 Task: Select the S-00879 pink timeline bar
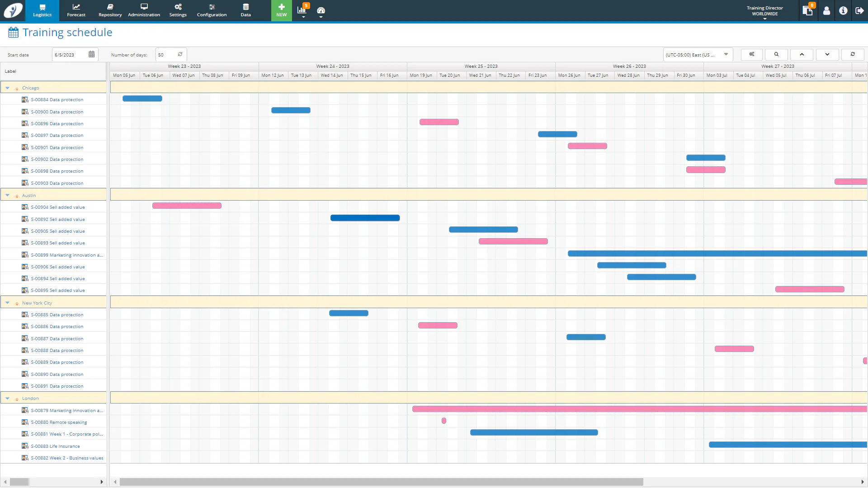tap(639, 409)
